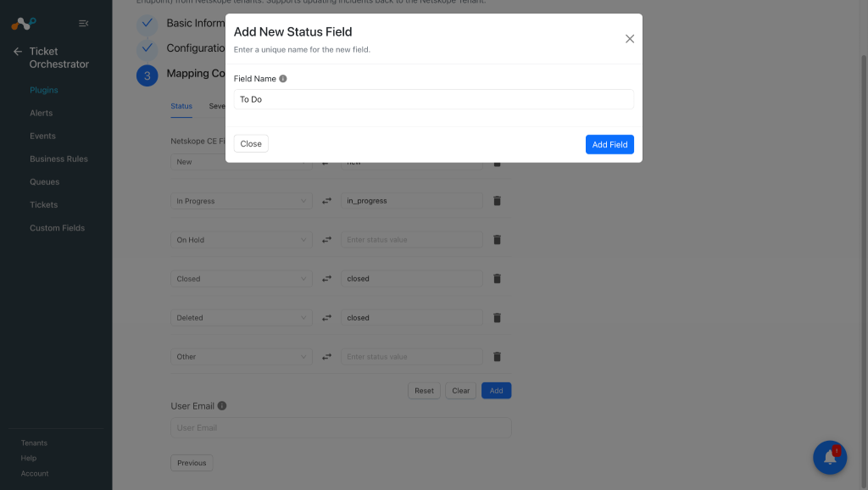This screenshot has height=490, width=868.
Task: Click the Add Field button
Action: point(609,144)
